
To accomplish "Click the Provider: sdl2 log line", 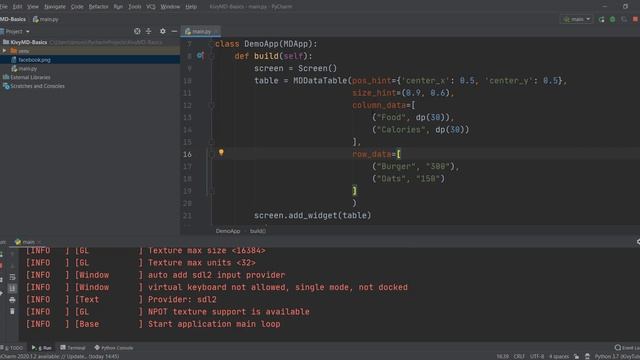I will [x=182, y=300].
